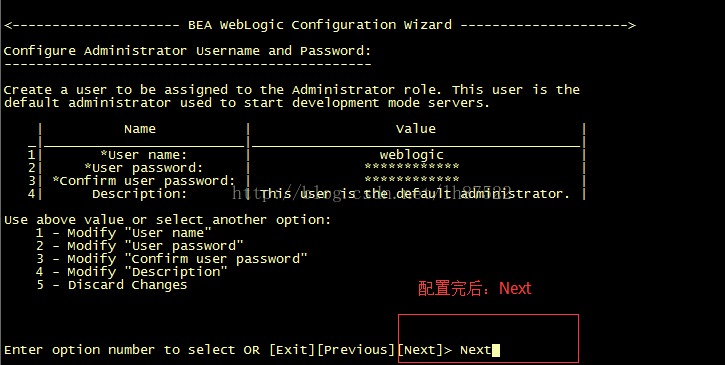The width and height of the screenshot is (725, 365).
Task: Click the blinking terminal cursor block
Action: click(496, 350)
